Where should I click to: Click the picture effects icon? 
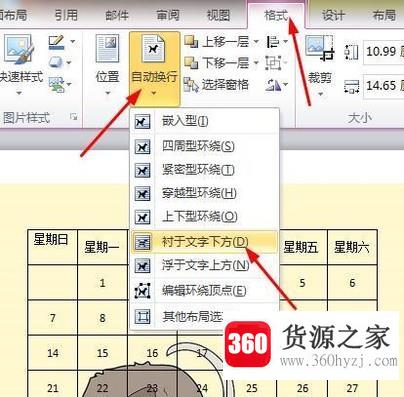click(x=56, y=62)
